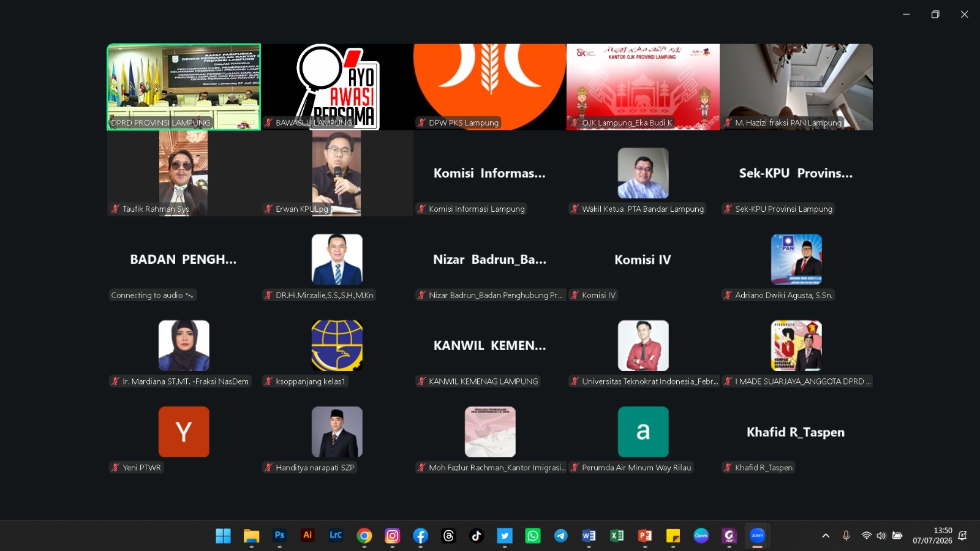
Task: Open Adobe Photoshop from the taskbar
Action: coord(279,536)
